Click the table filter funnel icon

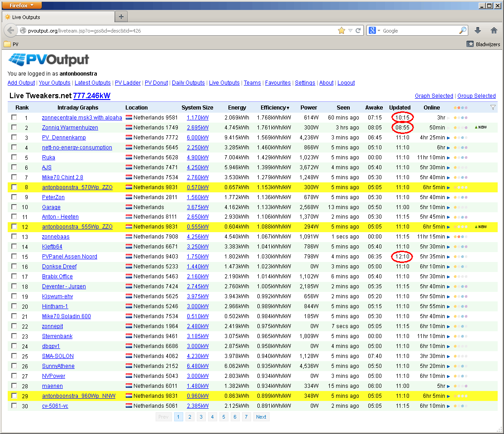493,107
